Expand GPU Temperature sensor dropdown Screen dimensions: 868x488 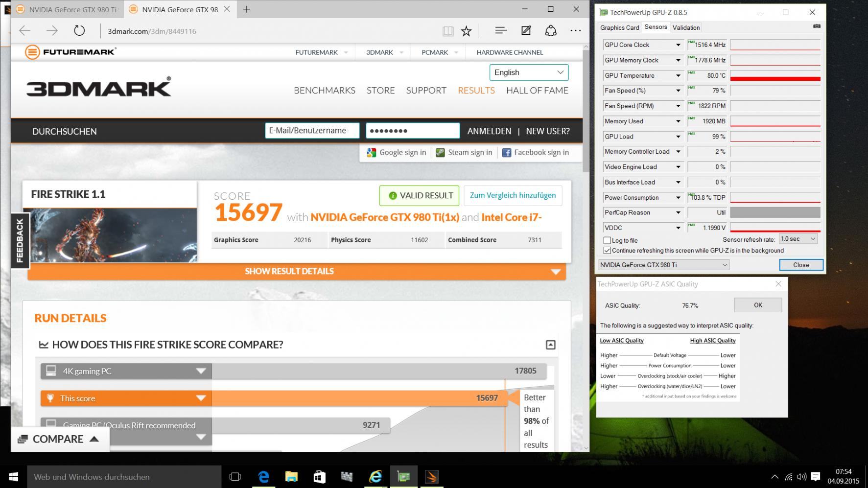tap(678, 76)
